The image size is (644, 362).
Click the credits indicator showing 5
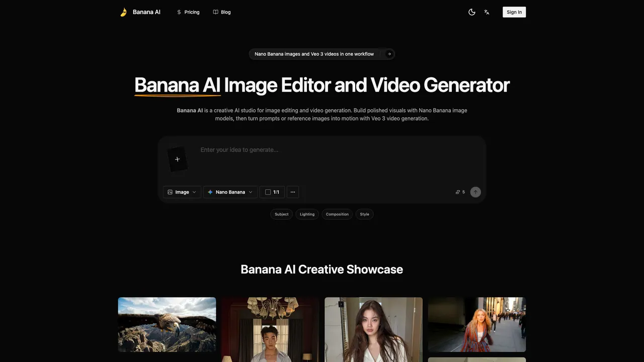coord(460,192)
